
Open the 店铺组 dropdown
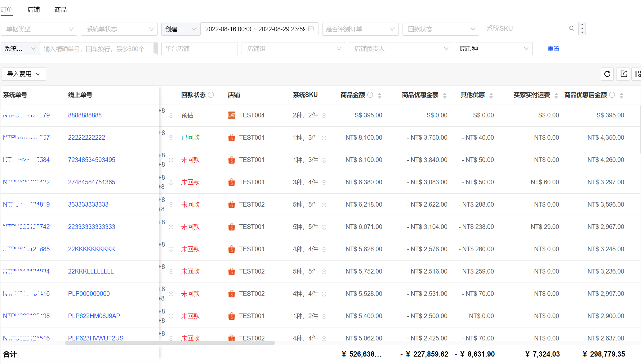pos(293,49)
